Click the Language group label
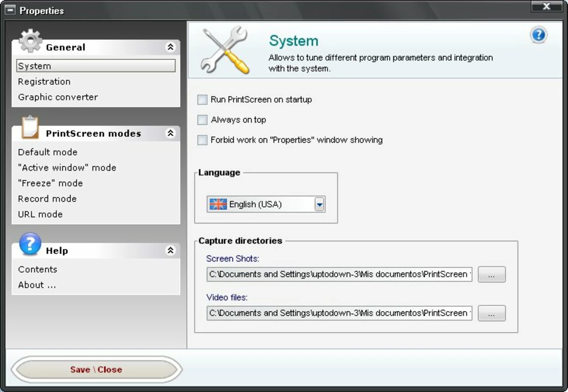The image size is (568, 392). (x=219, y=172)
